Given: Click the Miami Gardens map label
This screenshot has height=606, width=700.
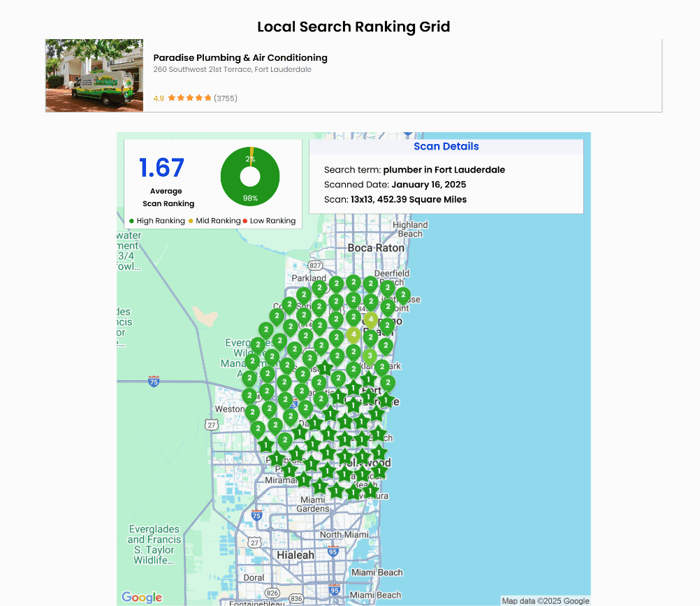Looking at the screenshot, I should (x=313, y=504).
